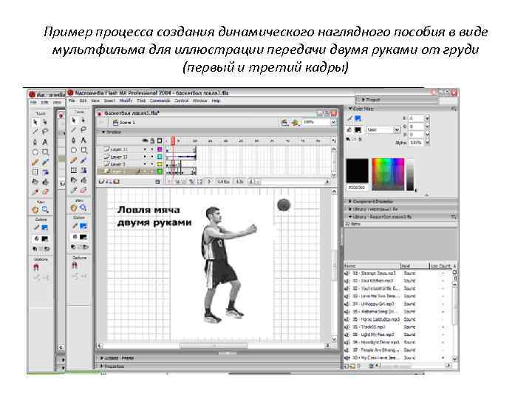The image size is (532, 399).
Task: Click the Edit Scene icon above the timeline
Action: (284, 123)
